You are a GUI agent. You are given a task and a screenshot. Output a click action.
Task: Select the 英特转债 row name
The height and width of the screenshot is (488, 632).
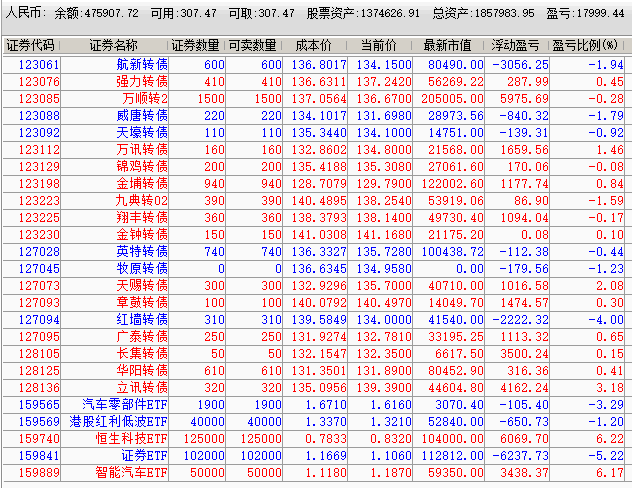(142, 251)
